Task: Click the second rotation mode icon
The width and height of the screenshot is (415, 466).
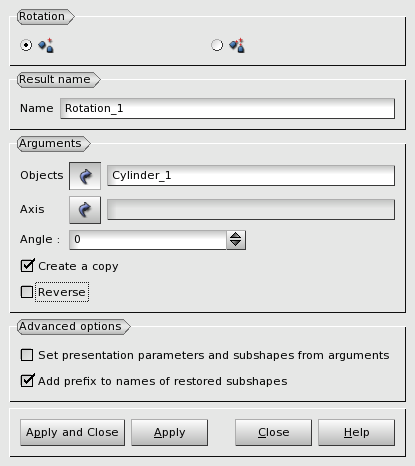Action: coord(237,46)
